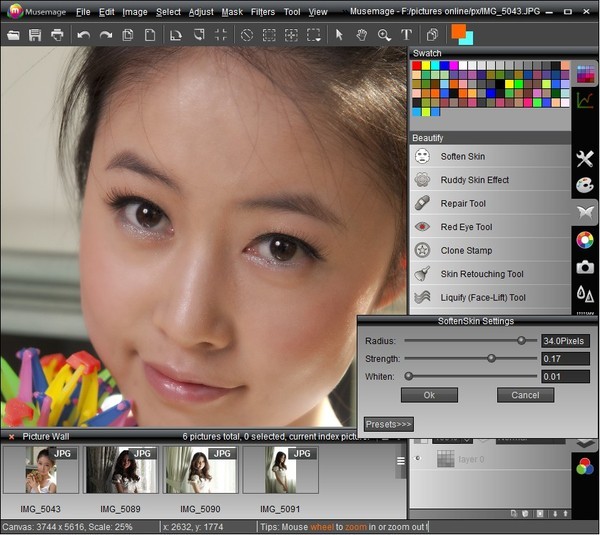The width and height of the screenshot is (600, 535).
Task: Choose the rectangular selection tool
Action: [x=269, y=35]
